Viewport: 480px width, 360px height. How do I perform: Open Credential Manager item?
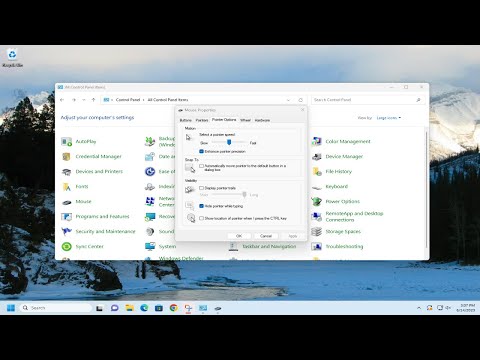click(92, 156)
